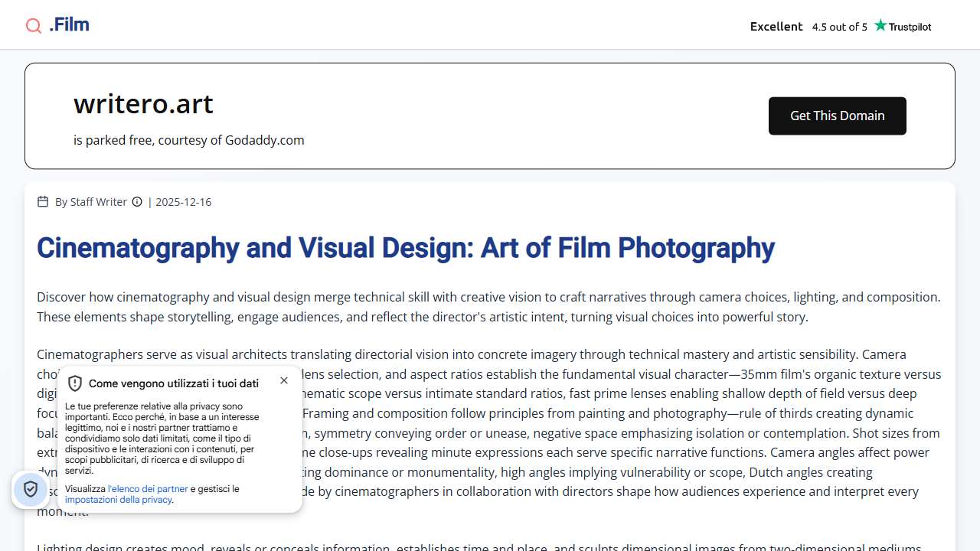This screenshot has height=551, width=980.
Task: Click the shield icon in the popup header
Action: pyautogui.click(x=75, y=383)
